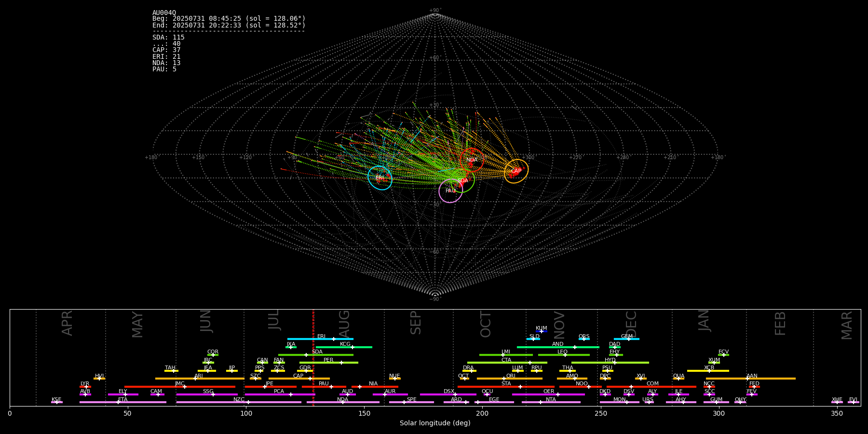Click the cyan ERI radiant circle on map
The width and height of the screenshot is (868, 434).
coord(380,177)
